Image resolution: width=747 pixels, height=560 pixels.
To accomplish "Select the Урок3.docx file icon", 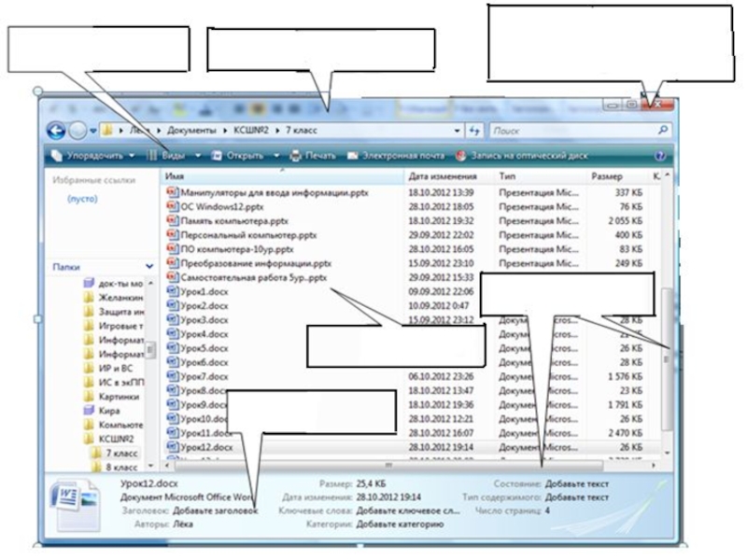I will coord(173,319).
